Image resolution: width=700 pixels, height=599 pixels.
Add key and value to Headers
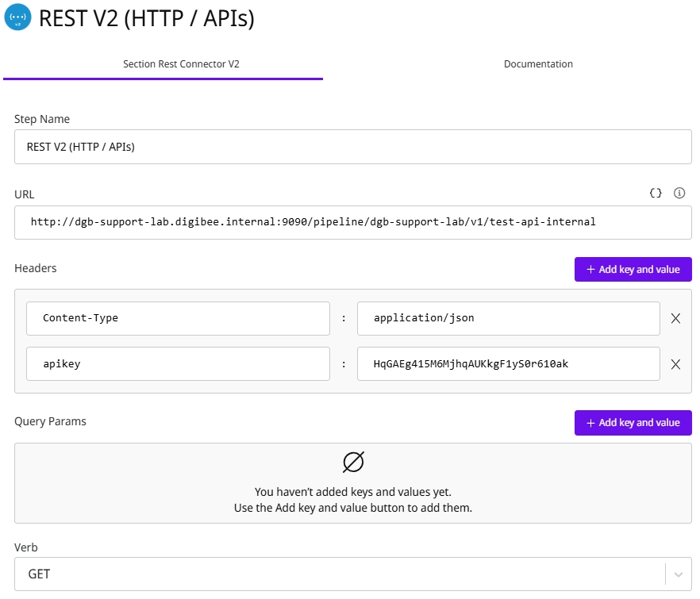[x=633, y=269]
